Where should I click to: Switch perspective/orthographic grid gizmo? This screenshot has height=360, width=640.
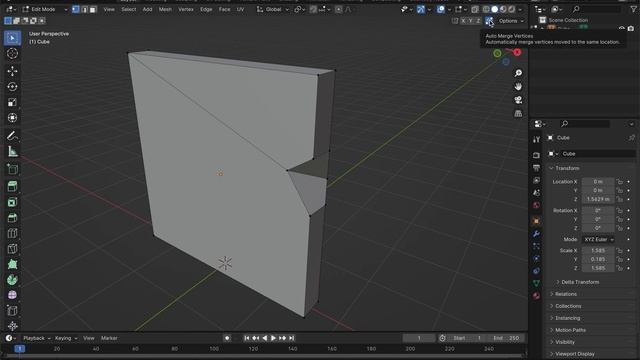pyautogui.click(x=518, y=113)
